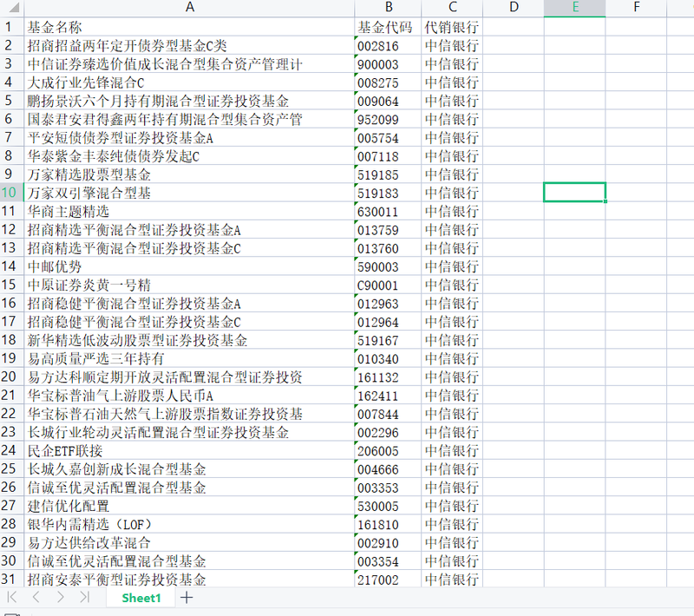Select column B header

[x=388, y=8]
